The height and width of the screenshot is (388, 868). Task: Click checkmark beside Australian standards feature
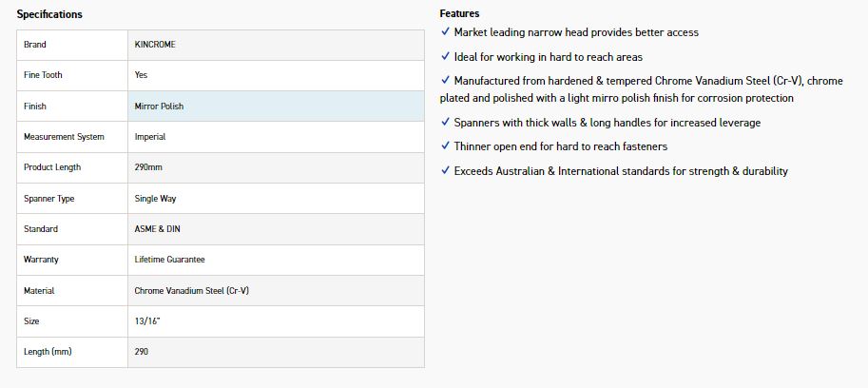445,170
